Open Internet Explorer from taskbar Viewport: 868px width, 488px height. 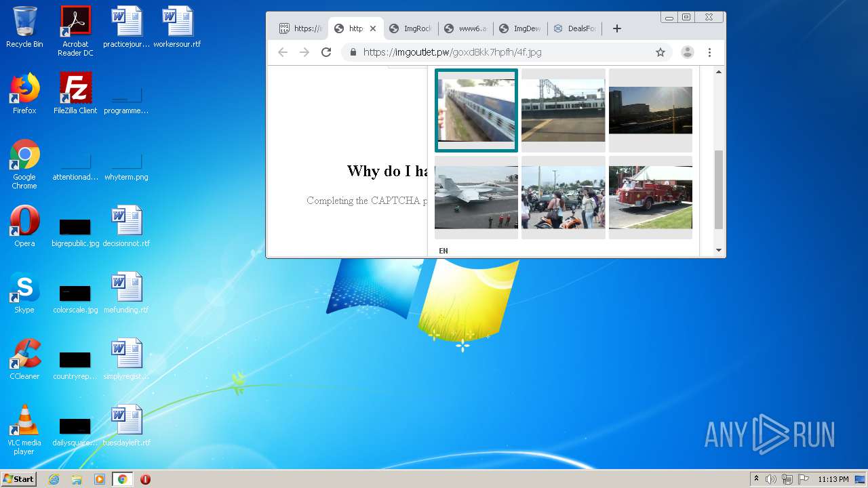54,479
